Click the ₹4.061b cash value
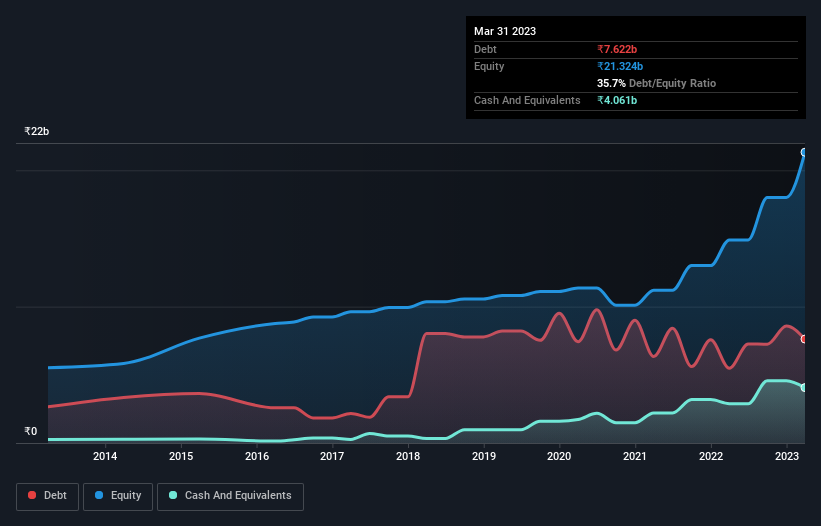The width and height of the screenshot is (821, 526). (617, 100)
